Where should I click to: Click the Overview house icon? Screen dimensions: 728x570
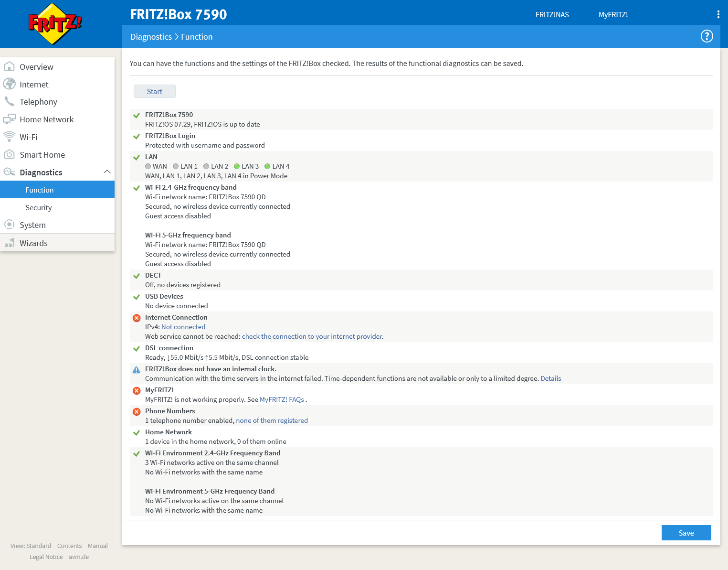[9, 66]
